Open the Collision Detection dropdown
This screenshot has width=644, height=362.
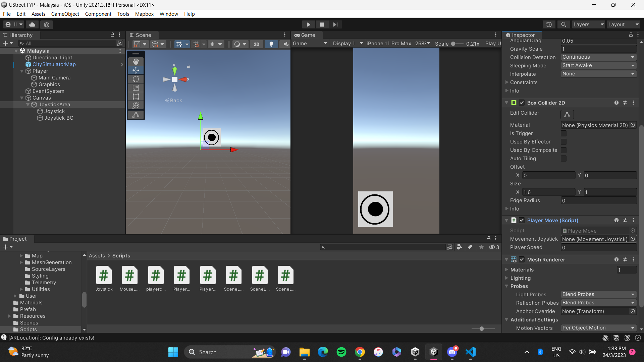[598, 57]
